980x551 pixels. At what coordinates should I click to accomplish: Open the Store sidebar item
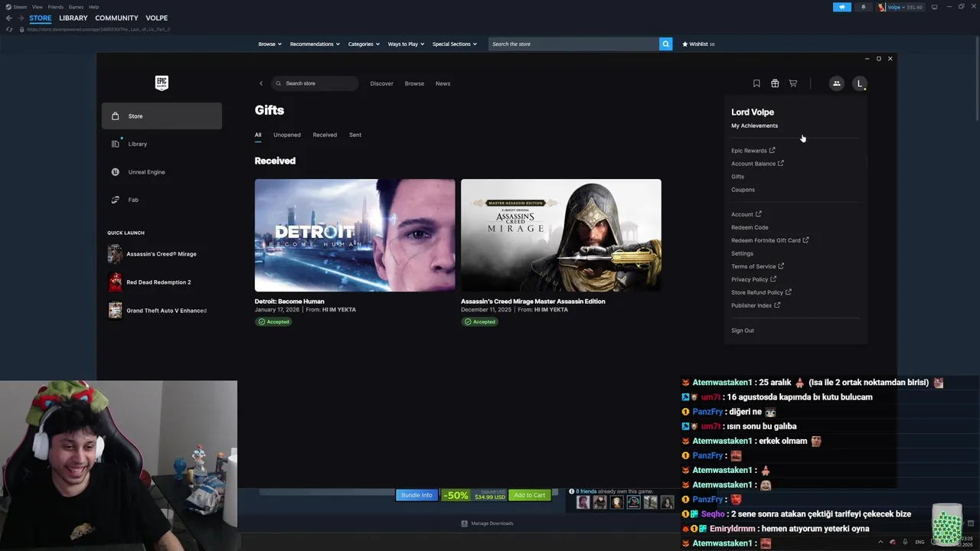[162, 116]
